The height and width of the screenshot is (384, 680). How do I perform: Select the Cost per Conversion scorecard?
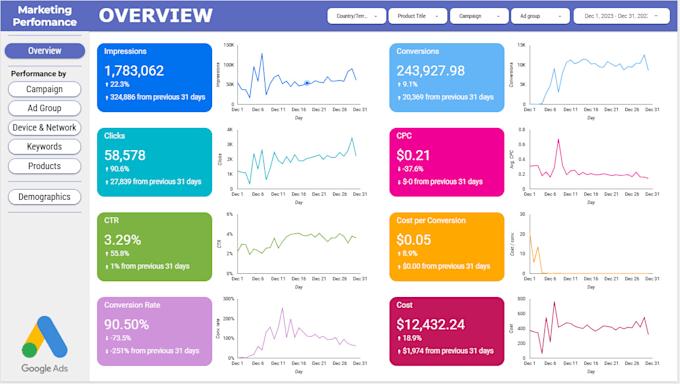tap(447, 247)
